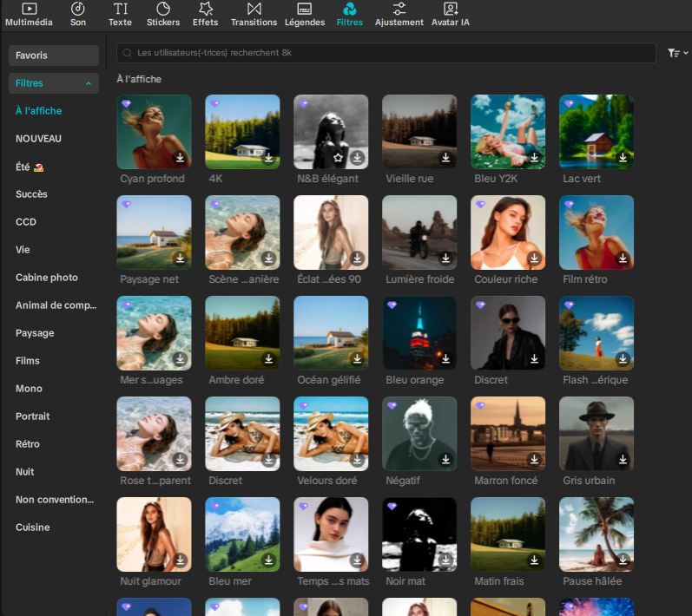Select the Vie category

(23, 250)
